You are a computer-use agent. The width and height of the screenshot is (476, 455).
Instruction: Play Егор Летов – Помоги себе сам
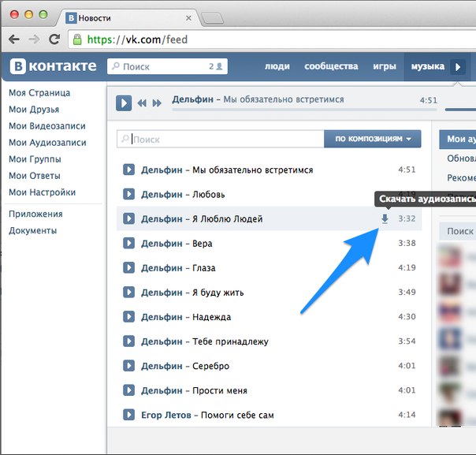(128, 415)
